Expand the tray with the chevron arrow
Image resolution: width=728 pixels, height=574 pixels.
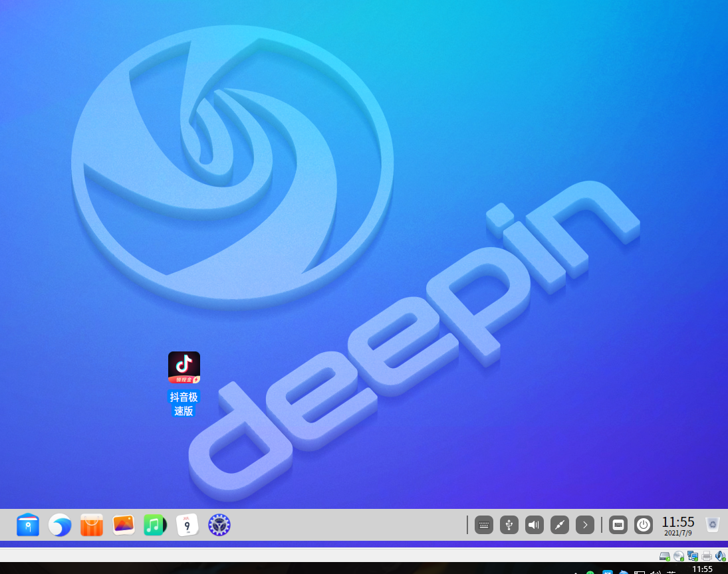coord(585,525)
